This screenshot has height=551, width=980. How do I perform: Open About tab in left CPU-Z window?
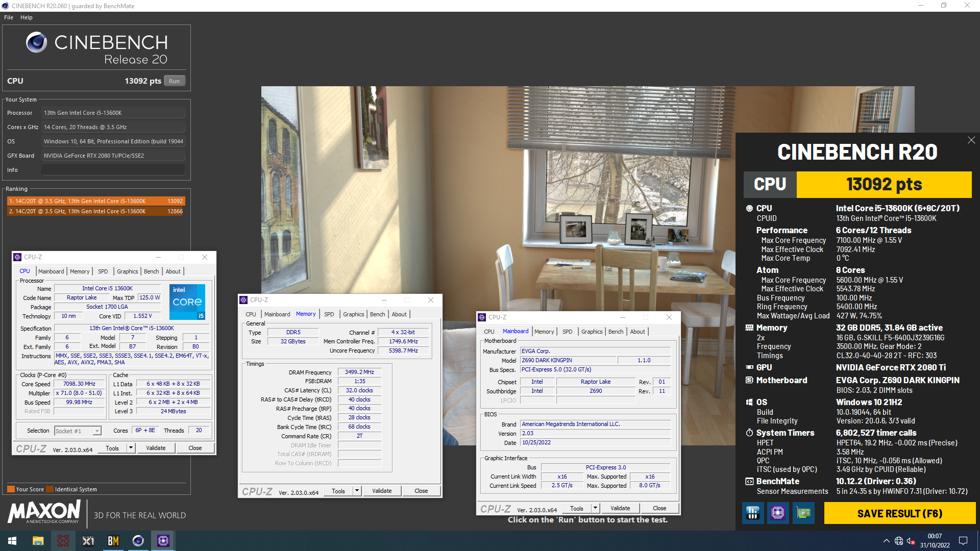tap(173, 271)
